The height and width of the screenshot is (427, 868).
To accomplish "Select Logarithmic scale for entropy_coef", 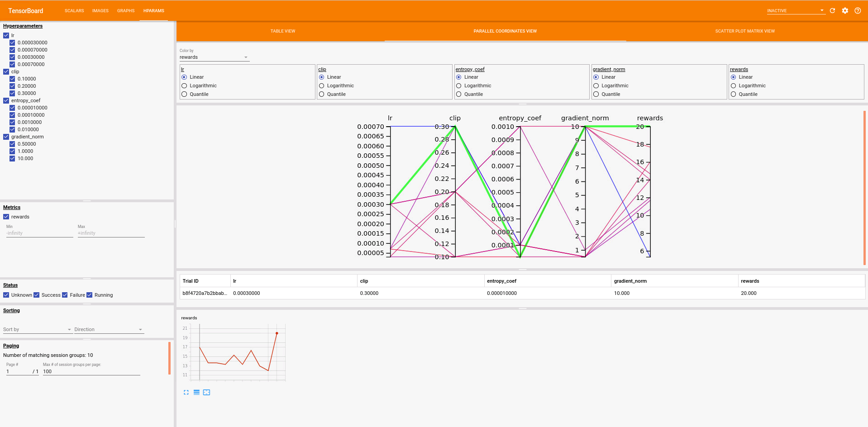I will point(459,85).
